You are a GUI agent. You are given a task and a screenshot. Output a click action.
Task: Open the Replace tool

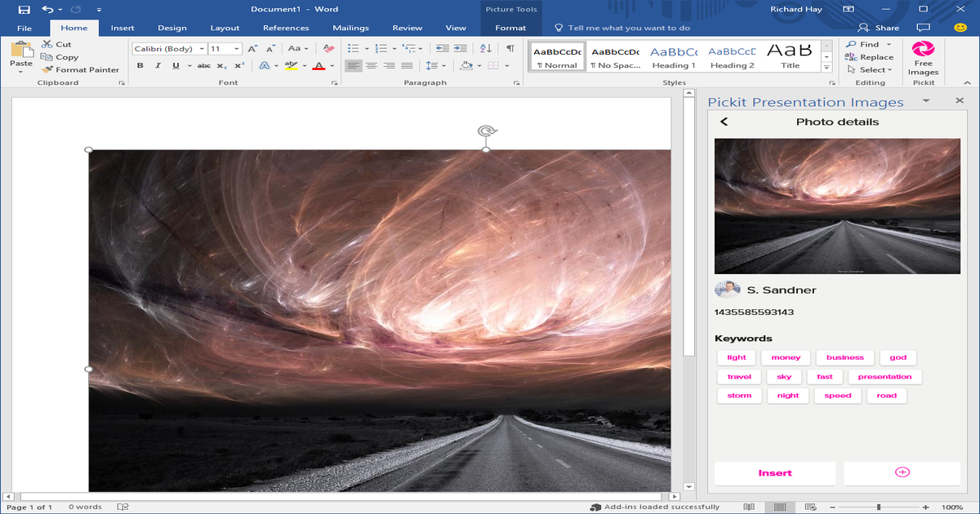(871, 56)
